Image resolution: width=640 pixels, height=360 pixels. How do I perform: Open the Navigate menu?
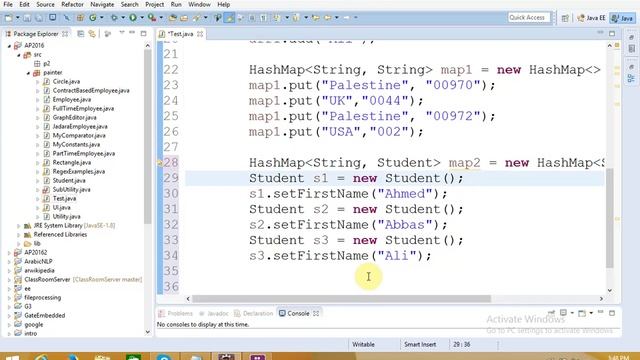(102, 4)
